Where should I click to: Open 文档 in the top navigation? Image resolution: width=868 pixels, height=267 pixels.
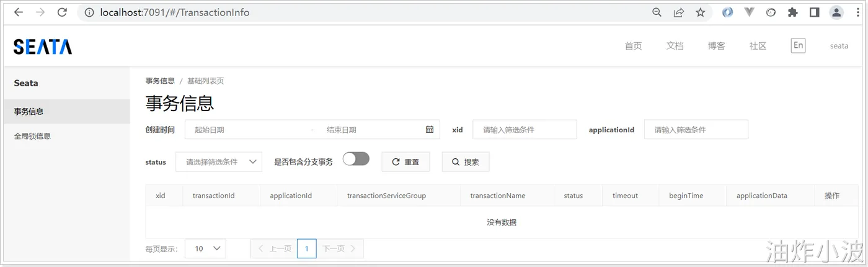(x=675, y=46)
